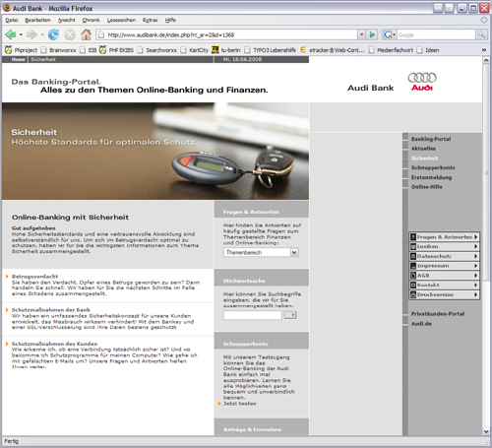Open the back button history dropdown arrow
The height and width of the screenshot is (448, 492).
click(21, 34)
